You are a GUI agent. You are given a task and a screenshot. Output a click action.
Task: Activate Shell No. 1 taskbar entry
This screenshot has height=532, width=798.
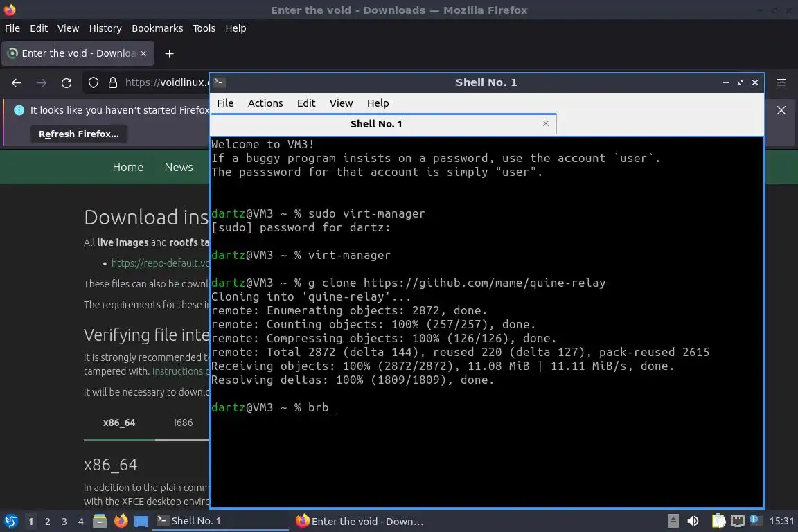click(x=220, y=521)
